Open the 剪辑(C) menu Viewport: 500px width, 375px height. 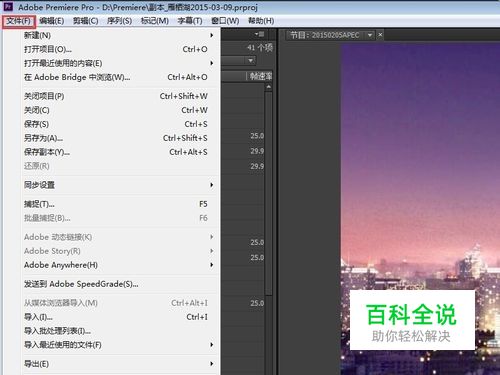86,21
